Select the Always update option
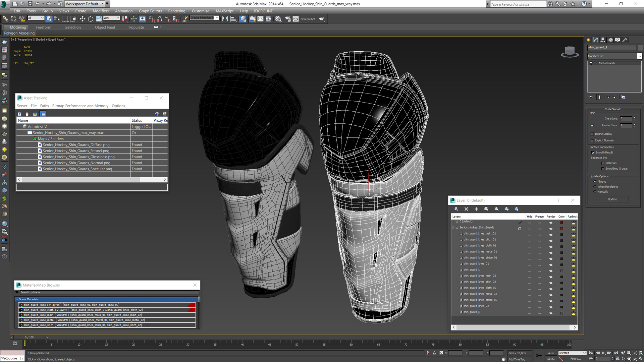Screen dimensions: 644x362 (x=595, y=182)
